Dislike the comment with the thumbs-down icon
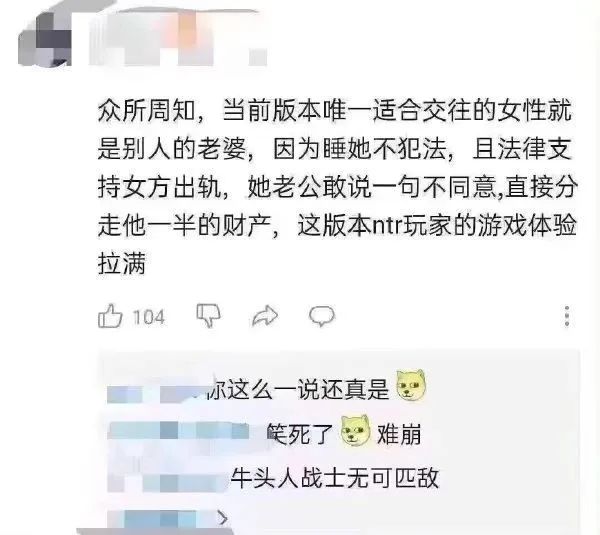Viewport: 600px width, 535px height. (209, 316)
